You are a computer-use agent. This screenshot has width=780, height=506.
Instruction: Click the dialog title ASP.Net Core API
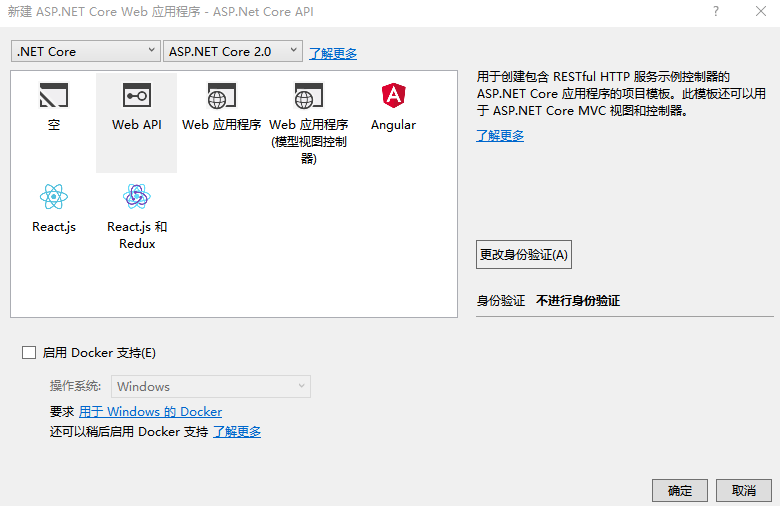[x=263, y=11]
